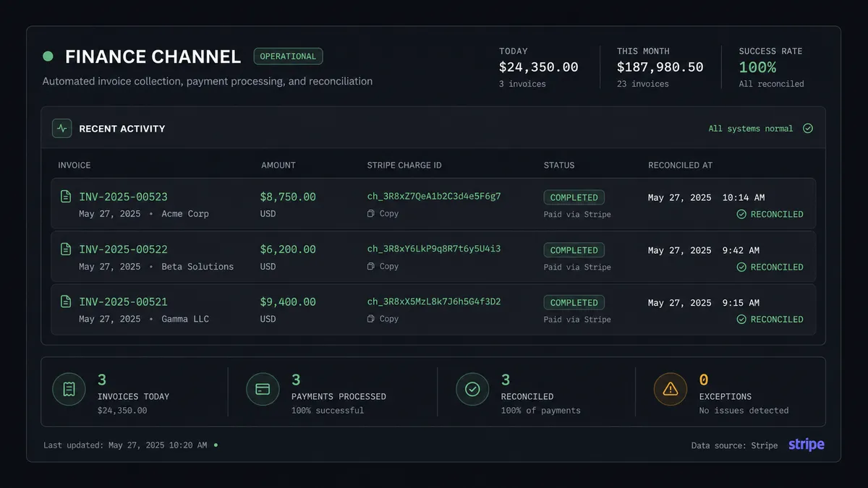This screenshot has height=488, width=868.
Task: Click the All systems normal checkmark icon
Action: (808, 129)
